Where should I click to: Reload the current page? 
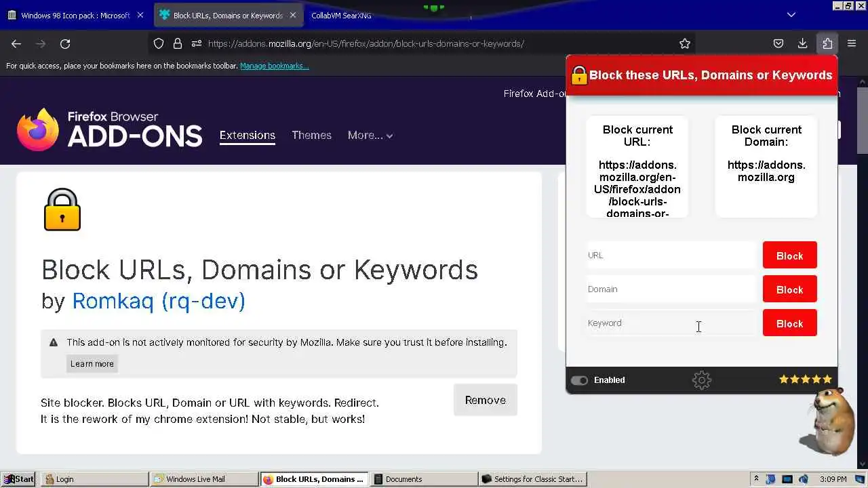click(65, 43)
